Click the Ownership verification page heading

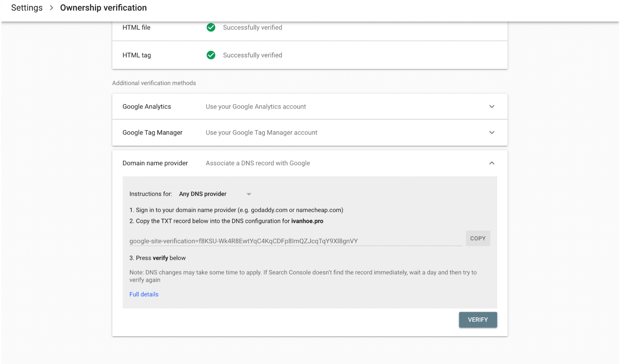[x=103, y=8]
